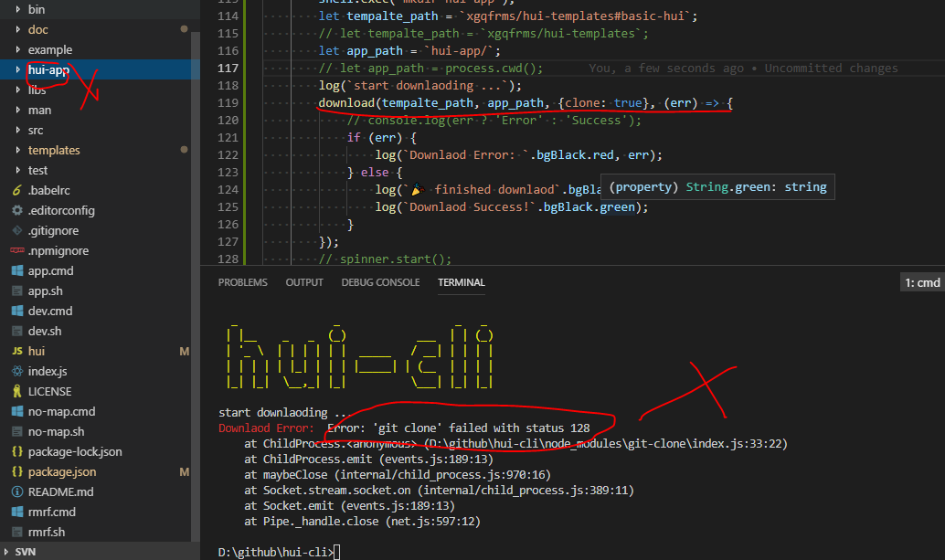Expand the src folder
This screenshot has height=560, width=945.
(17, 130)
